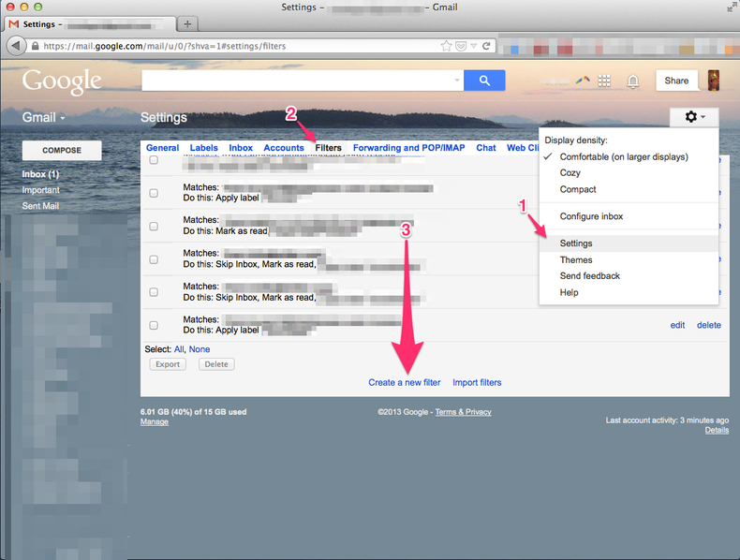Check the second Skip Inbox filter checkbox

(154, 292)
